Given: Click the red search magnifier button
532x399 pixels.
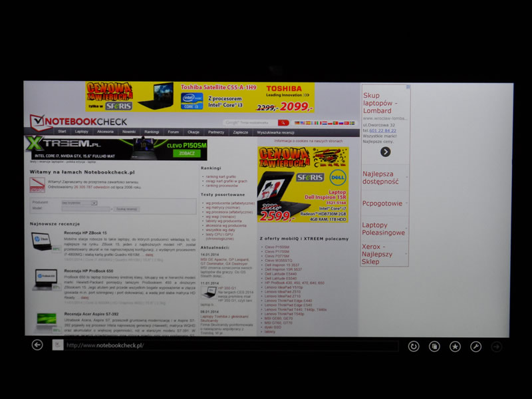Looking at the screenshot, I should click(x=283, y=123).
